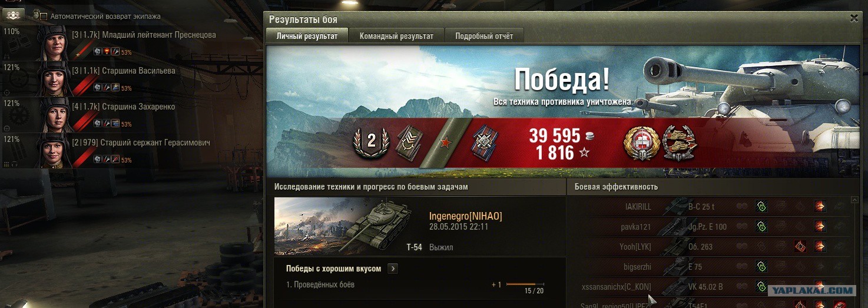Expand the Победы с хорошим вкусом mission arrow
868x308 pixels.
pyautogui.click(x=393, y=269)
